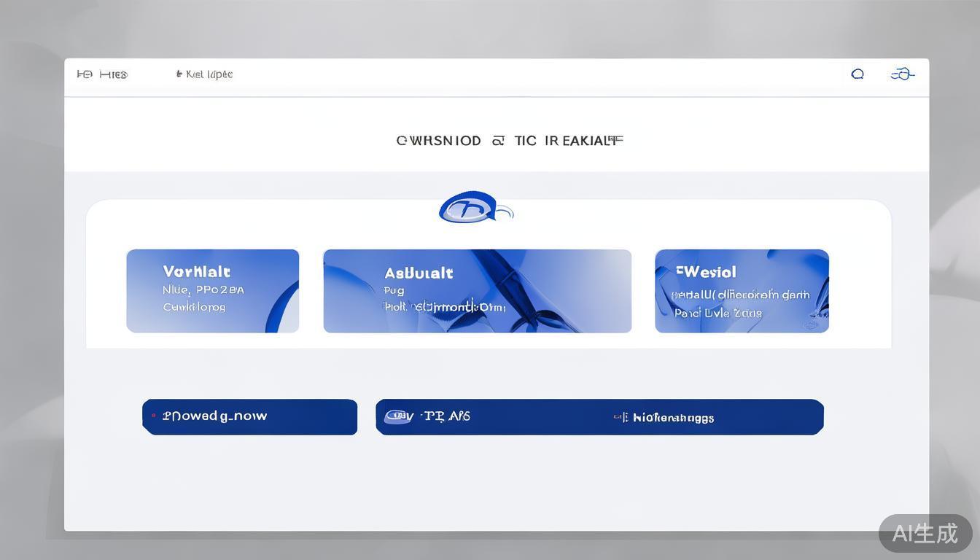Select the "Hires" item in the header
The image size is (980, 560).
[x=113, y=74]
